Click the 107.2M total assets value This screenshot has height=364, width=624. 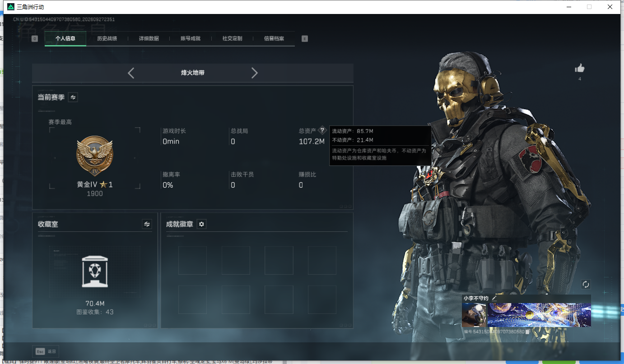tap(312, 142)
